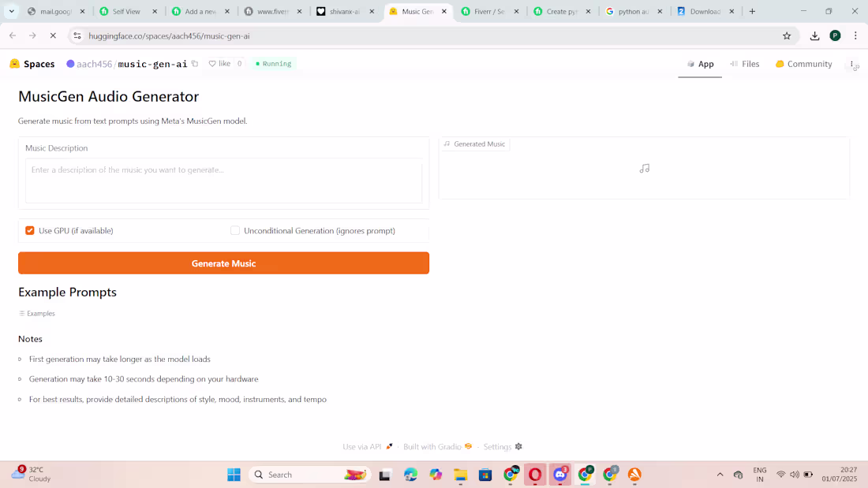Open the ENG IN language switcher
868x488 pixels.
coord(759,475)
